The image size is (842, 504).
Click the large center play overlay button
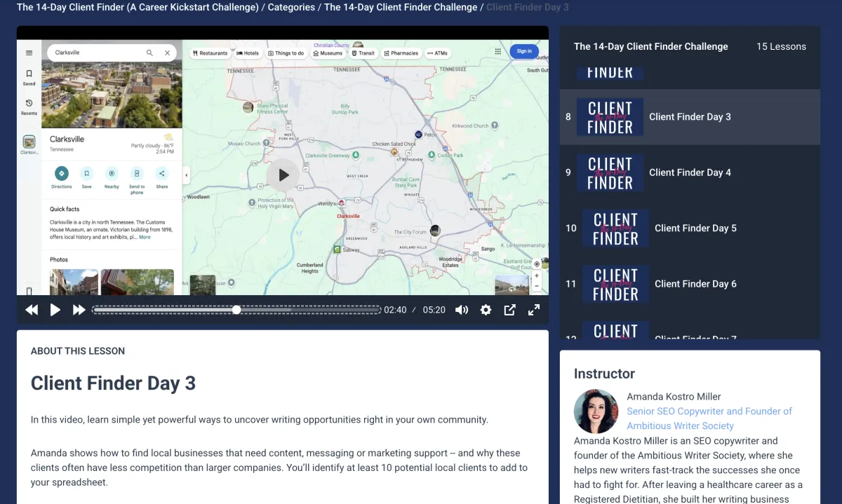[x=283, y=175]
